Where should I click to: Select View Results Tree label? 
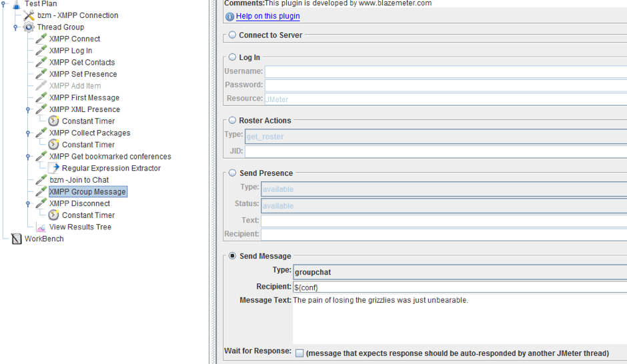click(x=80, y=227)
